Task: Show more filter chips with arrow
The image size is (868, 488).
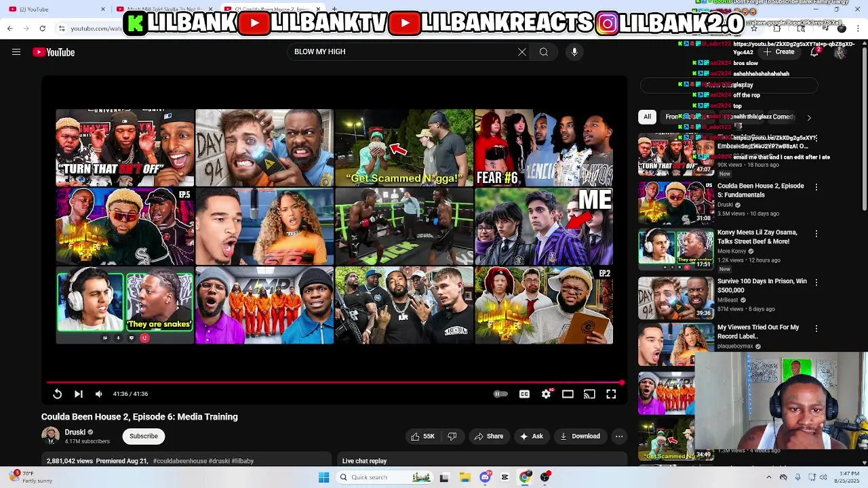Action: pyautogui.click(x=808, y=117)
